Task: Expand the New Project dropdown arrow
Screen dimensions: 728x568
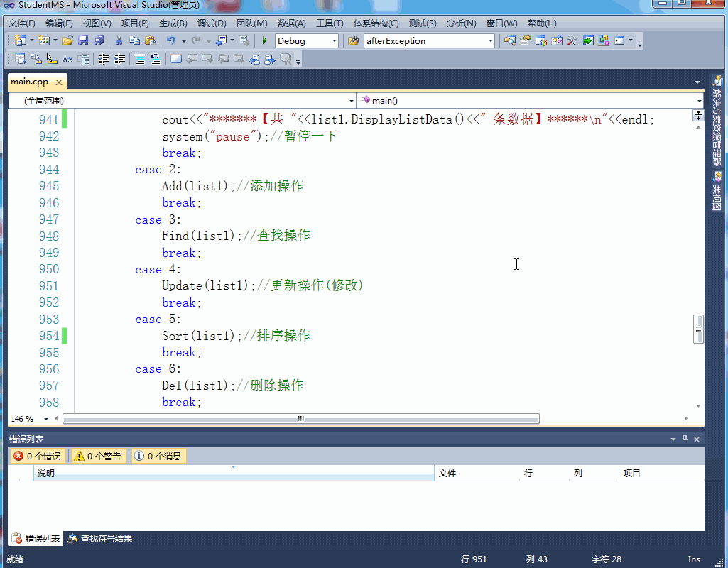Action: pyautogui.click(x=31, y=41)
